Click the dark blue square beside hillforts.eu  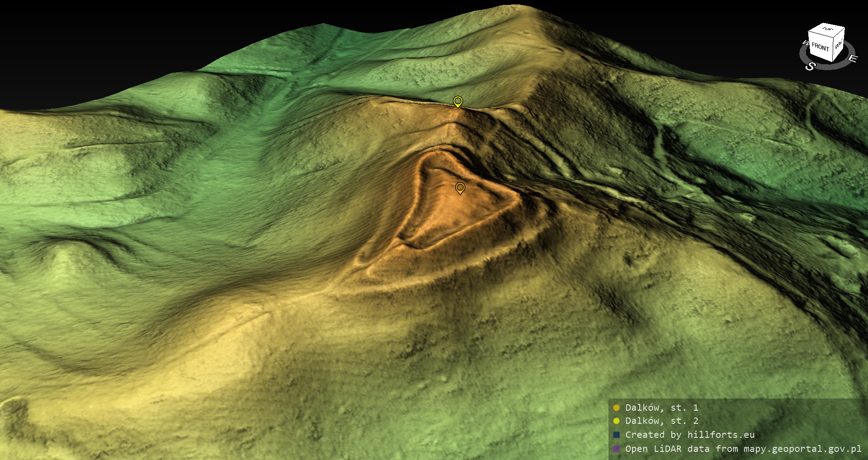tap(616, 435)
